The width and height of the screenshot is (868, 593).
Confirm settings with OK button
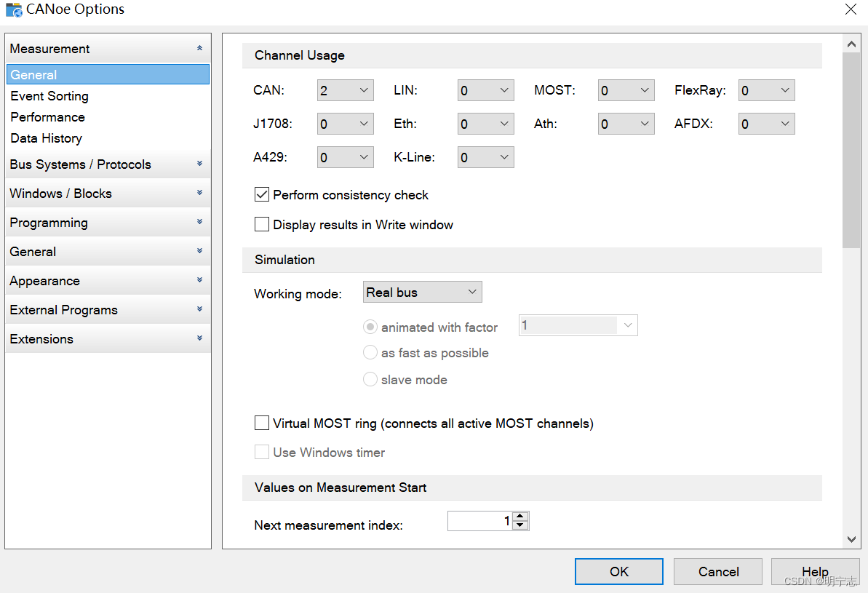click(x=619, y=571)
